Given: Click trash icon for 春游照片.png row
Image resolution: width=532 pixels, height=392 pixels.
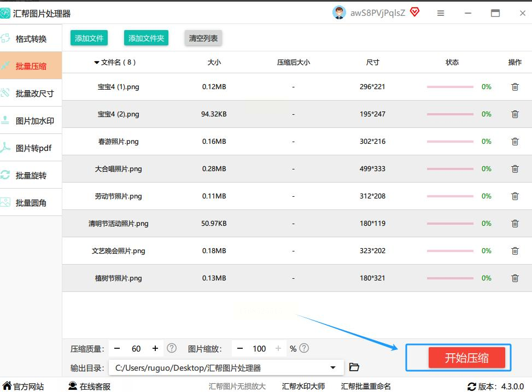Looking at the screenshot, I should coord(515,142).
